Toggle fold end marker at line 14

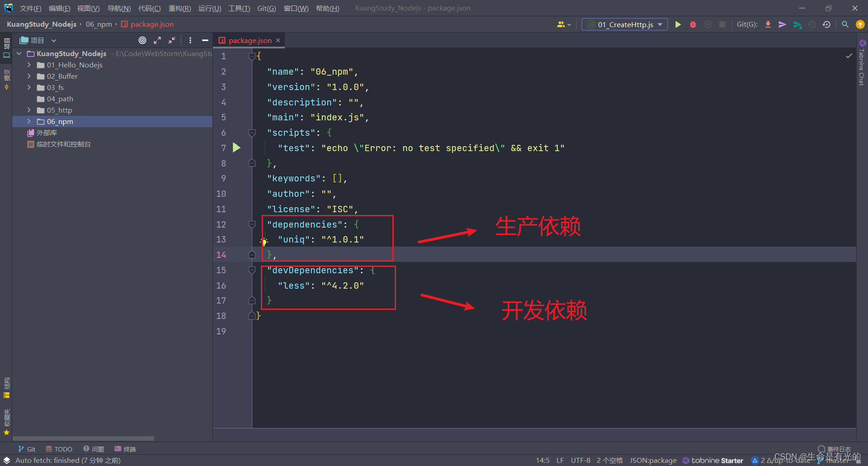pos(252,255)
